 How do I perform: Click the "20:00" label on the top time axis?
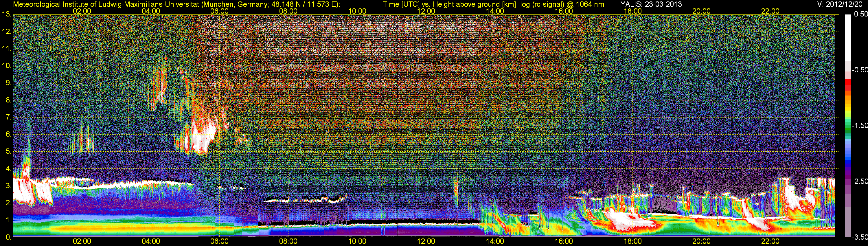[x=702, y=11]
